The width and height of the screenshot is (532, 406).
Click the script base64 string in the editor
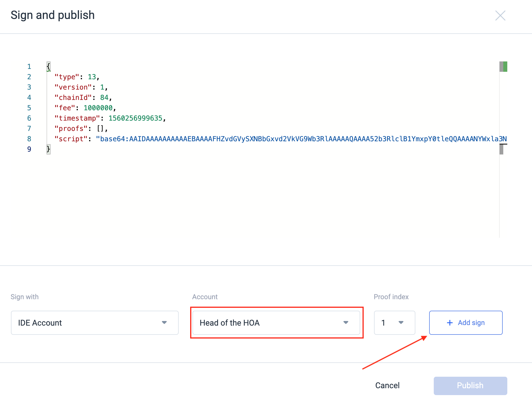(301, 139)
